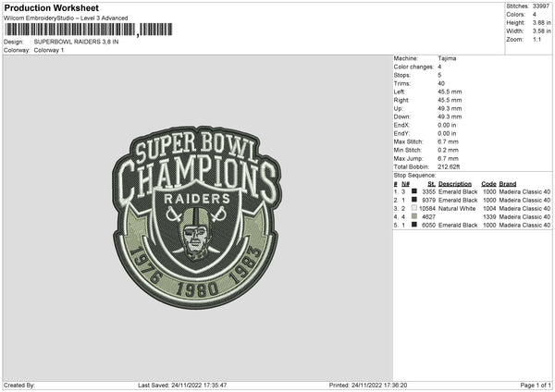This screenshot has width=555, height=392.
Task: Click the Total Bobbin value 212.62ft
Action: (449, 167)
